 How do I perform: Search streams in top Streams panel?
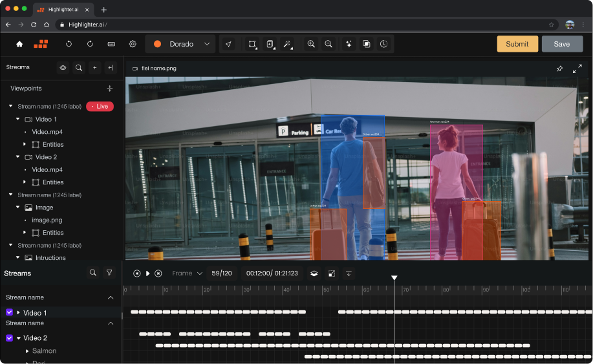[x=79, y=68]
